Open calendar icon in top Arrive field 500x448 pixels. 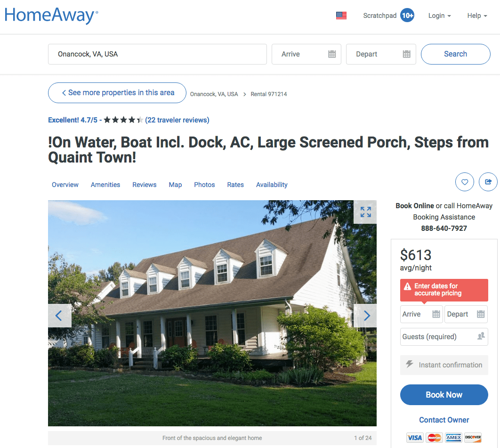click(332, 54)
